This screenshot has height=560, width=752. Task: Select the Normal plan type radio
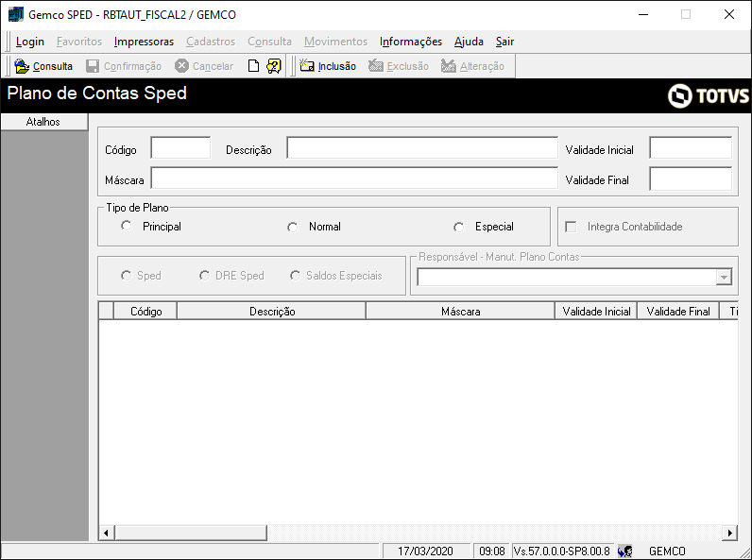coord(292,227)
